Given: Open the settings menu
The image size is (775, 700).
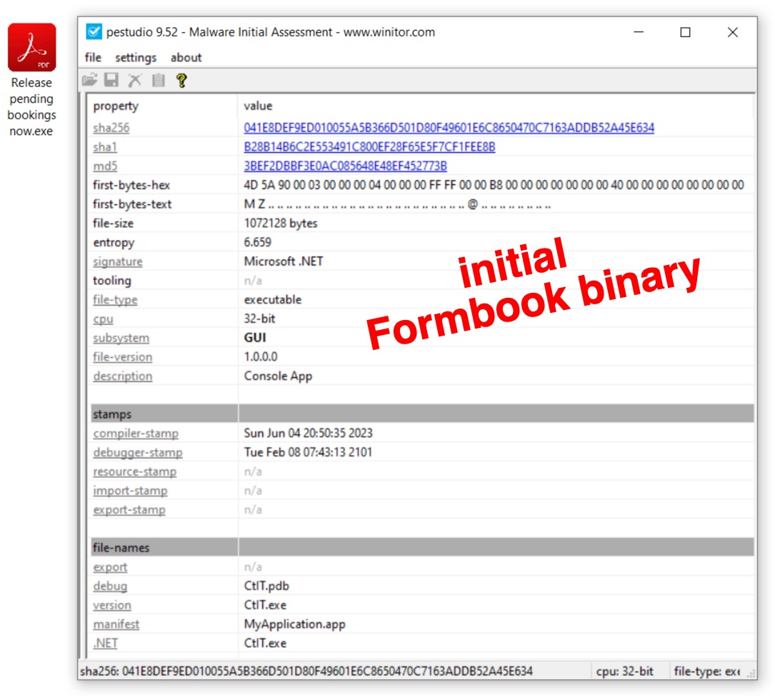Looking at the screenshot, I should point(136,58).
